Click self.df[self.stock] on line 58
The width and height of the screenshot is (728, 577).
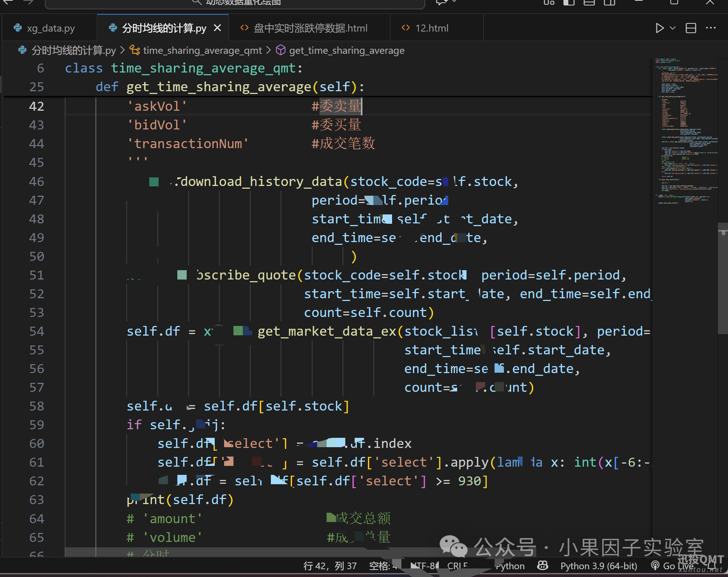coord(276,406)
